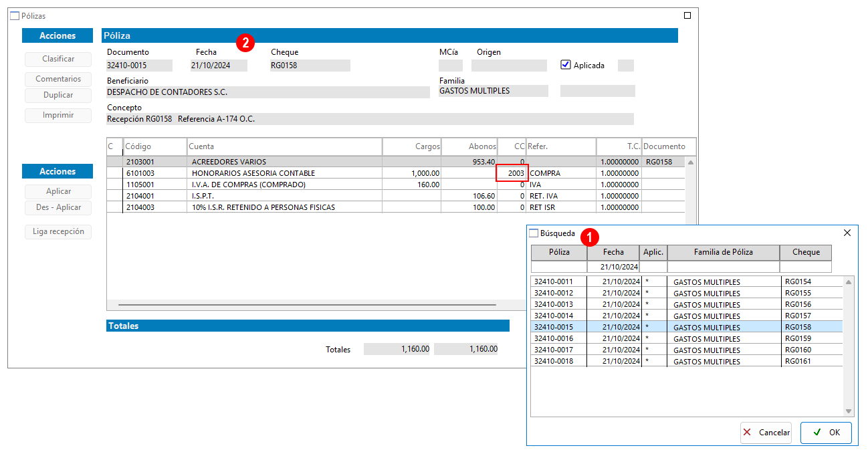Click the Cuenta column header
The image size is (868, 454).
284,146
